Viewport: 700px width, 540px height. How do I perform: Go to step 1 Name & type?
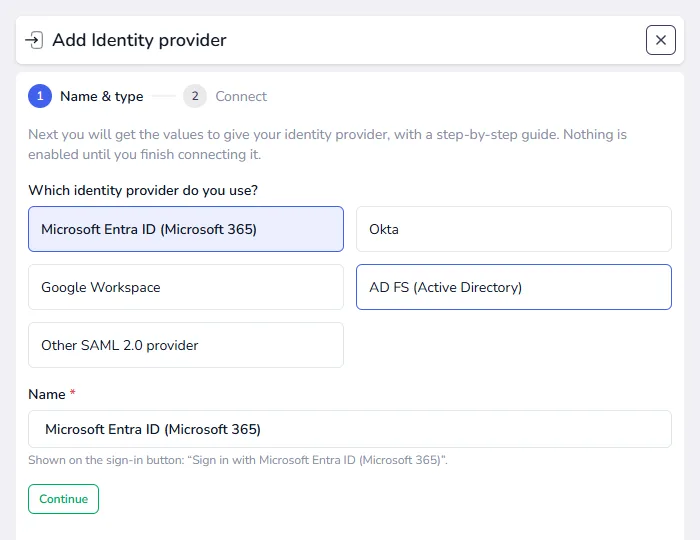click(x=86, y=96)
